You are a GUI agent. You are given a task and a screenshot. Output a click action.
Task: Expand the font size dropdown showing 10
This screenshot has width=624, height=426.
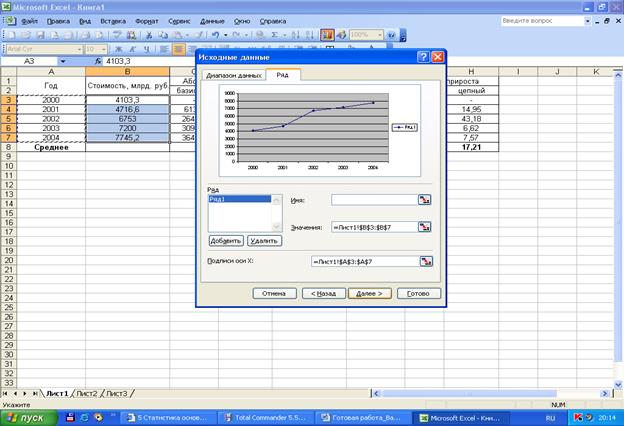tap(104, 48)
